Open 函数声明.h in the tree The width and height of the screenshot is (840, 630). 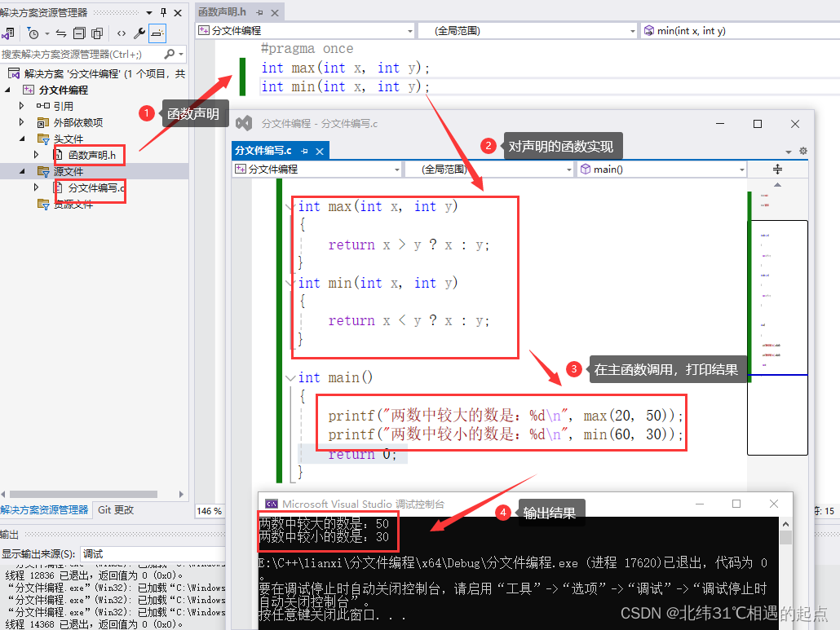pos(91,155)
